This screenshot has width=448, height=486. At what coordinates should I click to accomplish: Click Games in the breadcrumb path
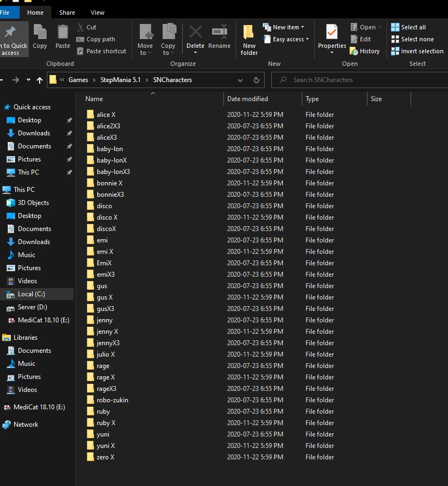click(78, 80)
